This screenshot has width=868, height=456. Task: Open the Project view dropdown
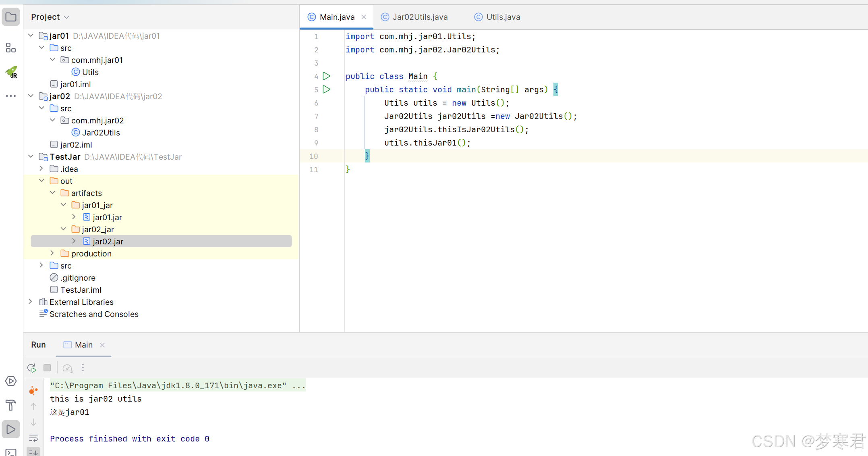[50, 17]
